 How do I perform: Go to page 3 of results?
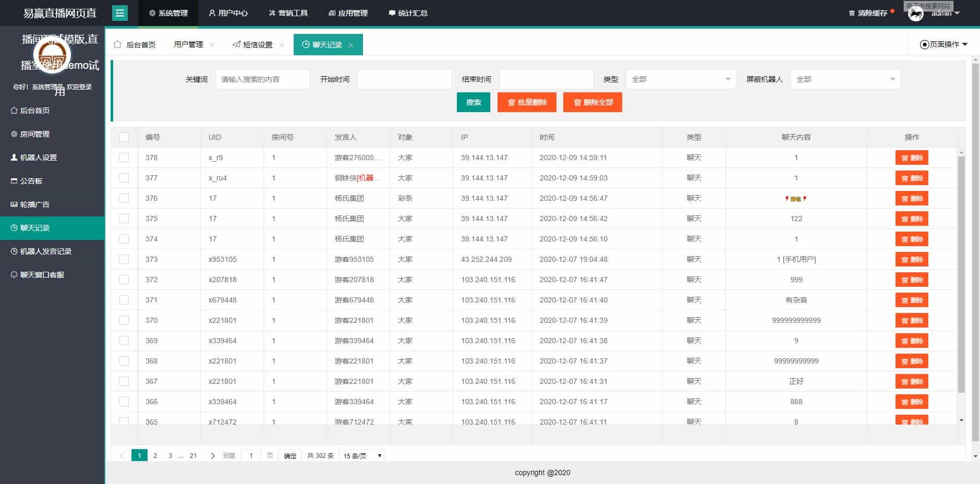click(170, 455)
